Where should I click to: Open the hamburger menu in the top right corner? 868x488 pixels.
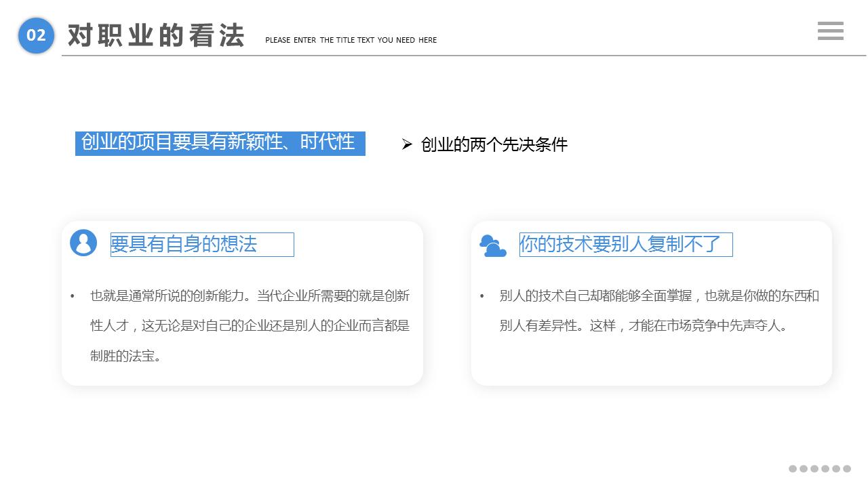tap(830, 31)
